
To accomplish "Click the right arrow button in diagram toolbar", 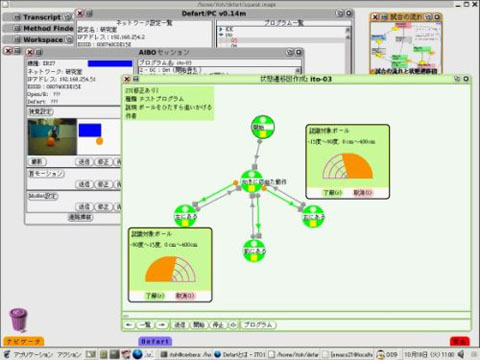I will (x=162, y=325).
